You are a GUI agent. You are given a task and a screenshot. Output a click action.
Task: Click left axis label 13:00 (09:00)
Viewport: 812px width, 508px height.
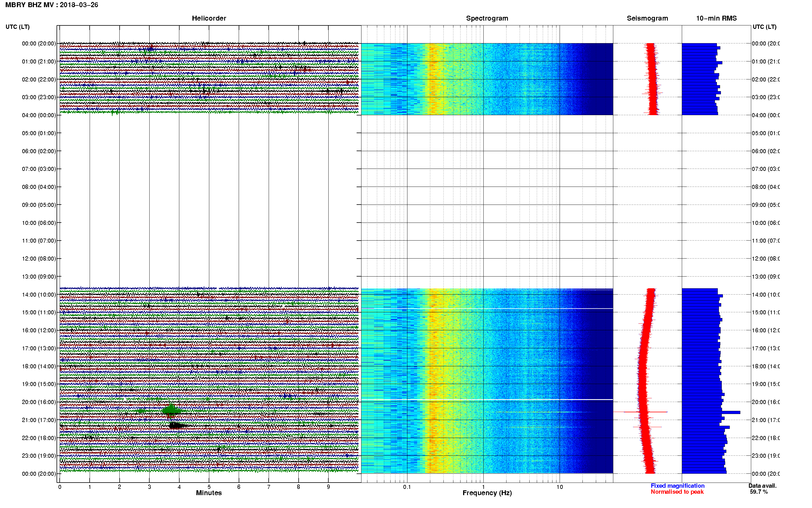click(39, 277)
